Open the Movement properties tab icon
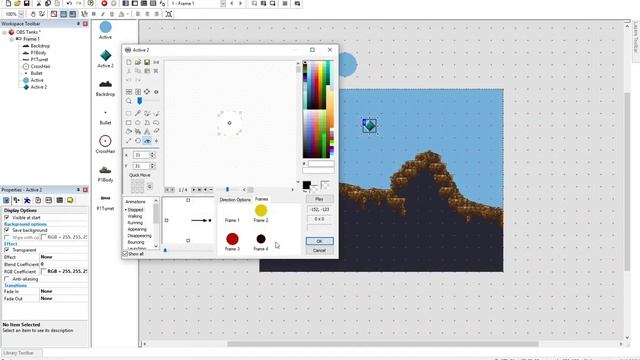The height and width of the screenshot is (360, 640). (x=27, y=200)
